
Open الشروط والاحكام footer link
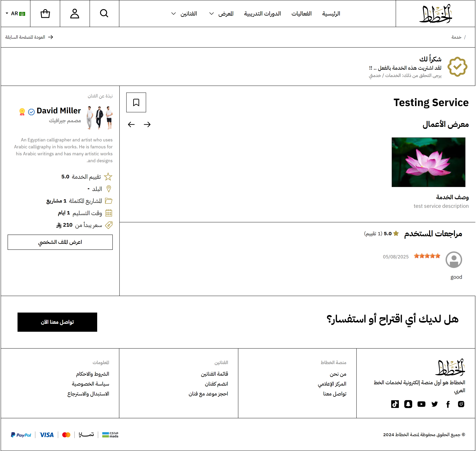click(x=93, y=374)
